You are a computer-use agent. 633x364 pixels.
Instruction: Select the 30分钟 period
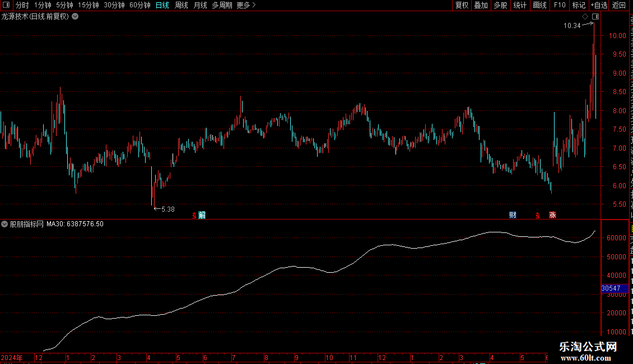tap(114, 5)
